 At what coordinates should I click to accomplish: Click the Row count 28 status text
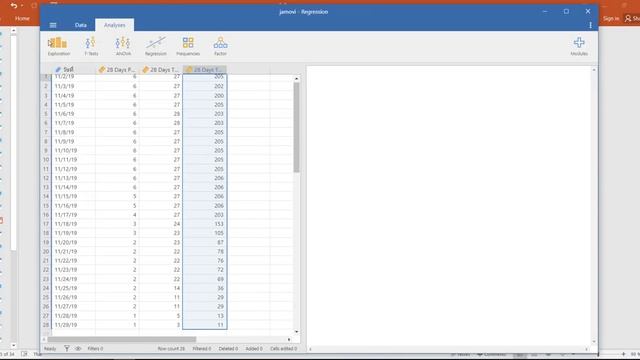coord(171,349)
